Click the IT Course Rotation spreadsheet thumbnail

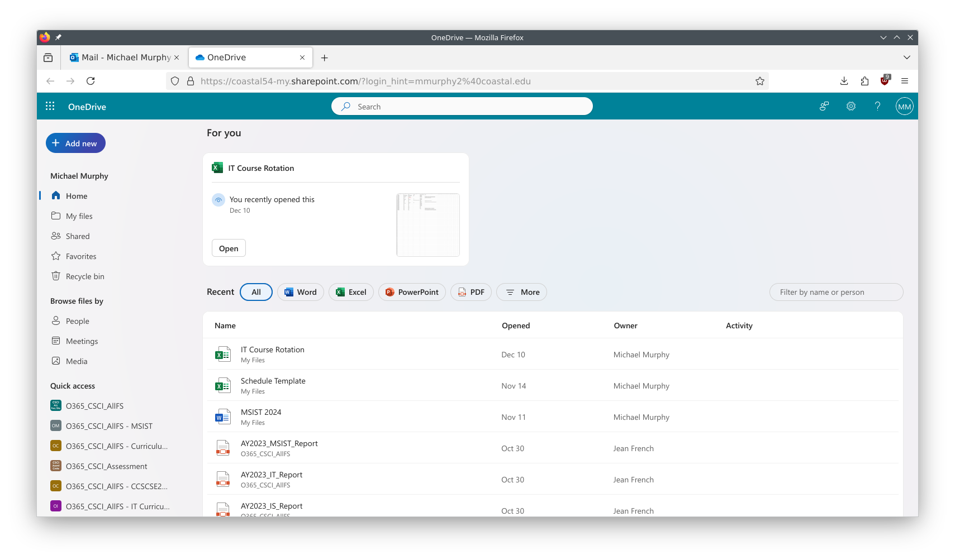(x=428, y=224)
